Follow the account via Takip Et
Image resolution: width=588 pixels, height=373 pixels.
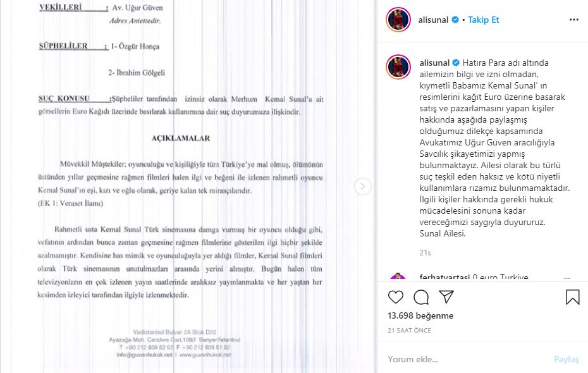[484, 20]
